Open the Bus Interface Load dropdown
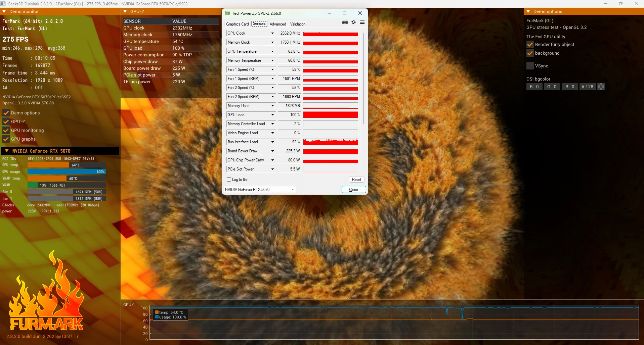 272,142
